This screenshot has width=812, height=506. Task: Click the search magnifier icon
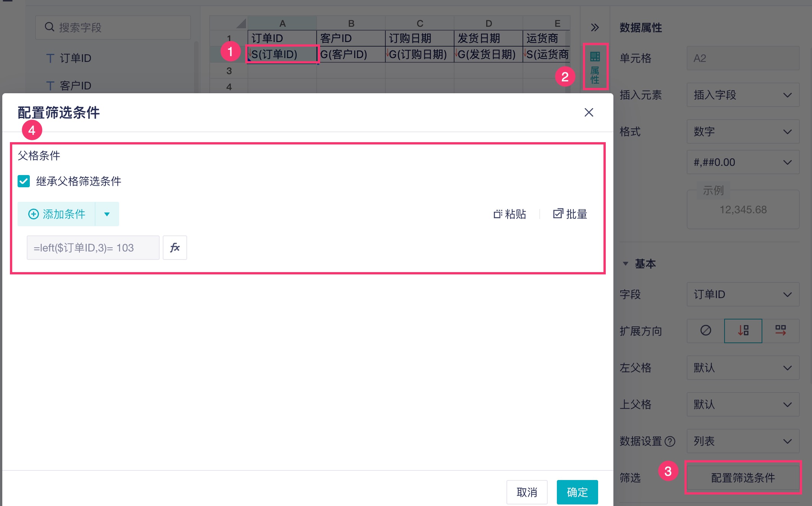click(x=50, y=27)
